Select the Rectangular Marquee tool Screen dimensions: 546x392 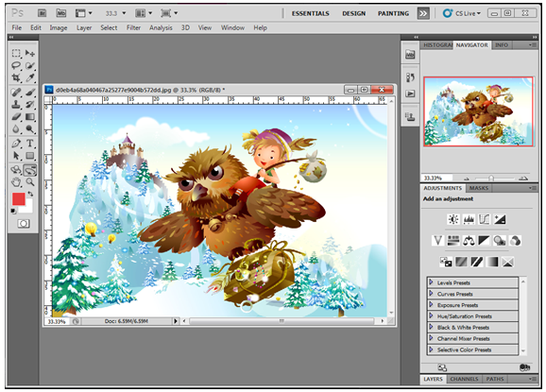[x=16, y=53]
